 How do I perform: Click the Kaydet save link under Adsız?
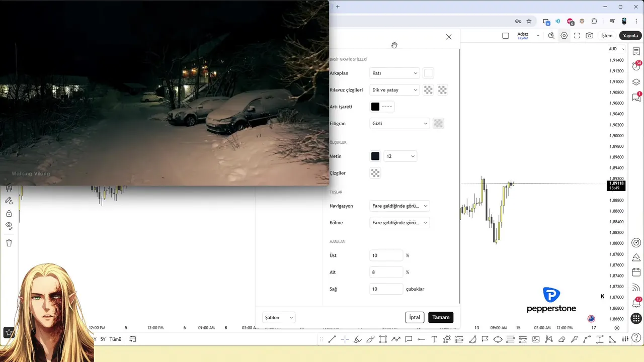(523, 39)
